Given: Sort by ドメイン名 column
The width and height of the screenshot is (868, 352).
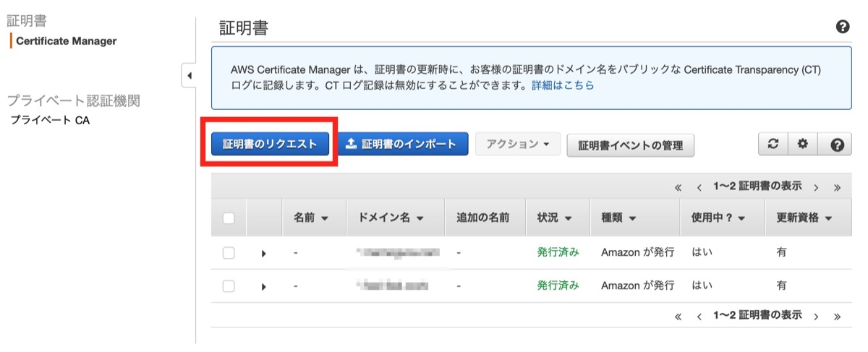Looking at the screenshot, I should [x=391, y=218].
